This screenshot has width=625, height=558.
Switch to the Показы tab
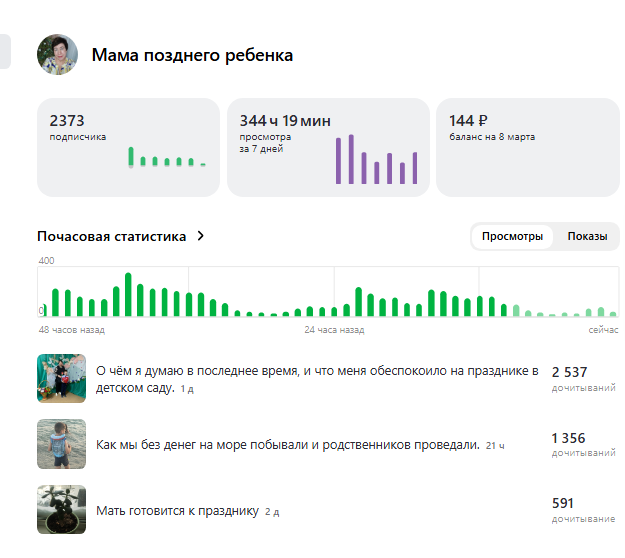[x=587, y=236]
